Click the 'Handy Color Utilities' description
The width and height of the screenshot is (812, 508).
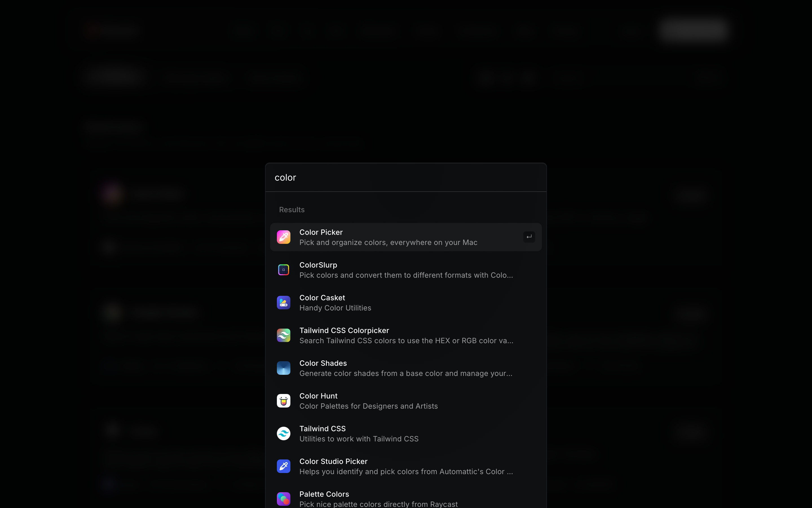[x=335, y=308]
